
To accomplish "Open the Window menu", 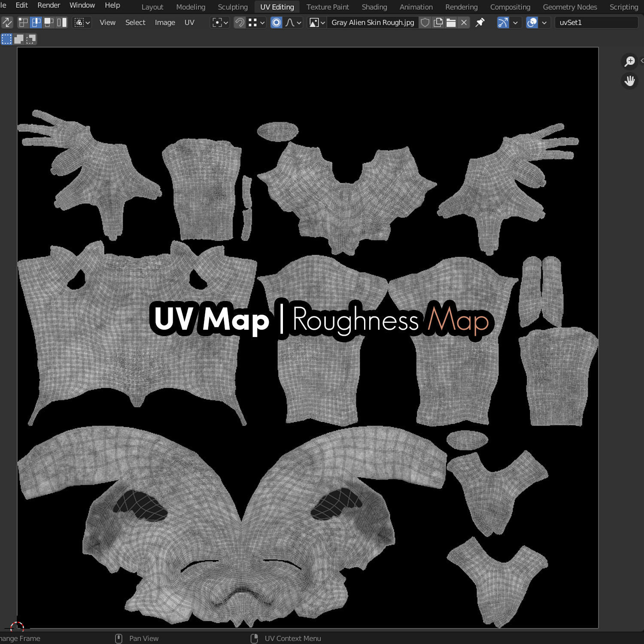I will (82, 5).
